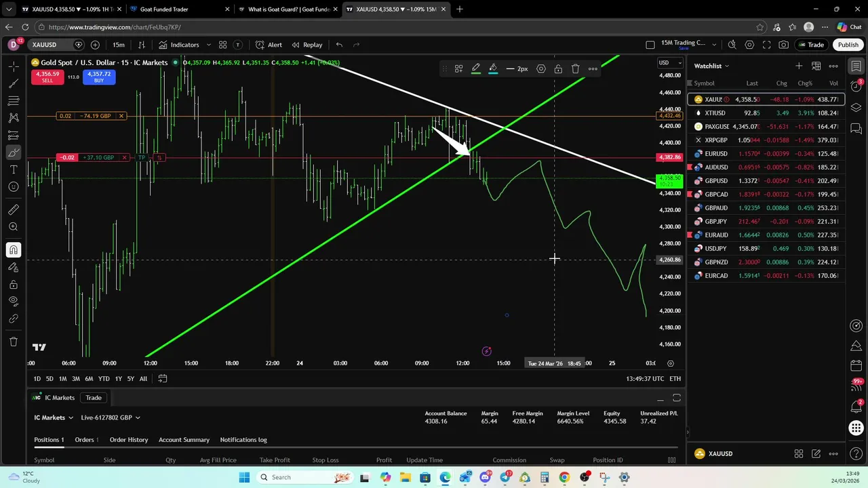Open the chats panel icon
The image size is (868, 488).
click(856, 129)
